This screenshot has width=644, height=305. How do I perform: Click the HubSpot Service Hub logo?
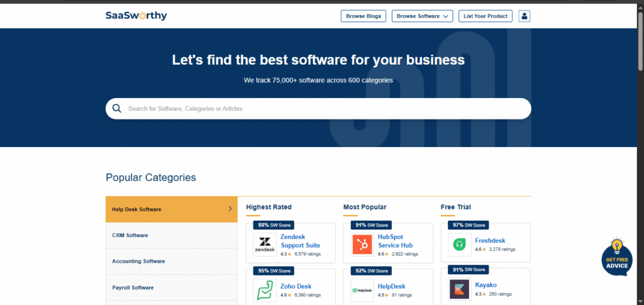362,245
